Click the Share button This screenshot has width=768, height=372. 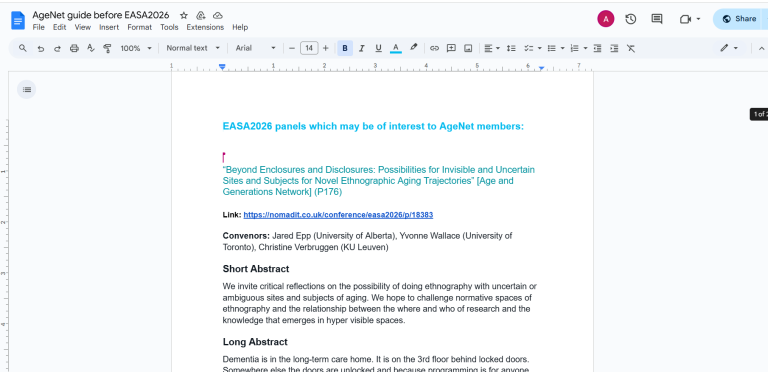coord(740,19)
